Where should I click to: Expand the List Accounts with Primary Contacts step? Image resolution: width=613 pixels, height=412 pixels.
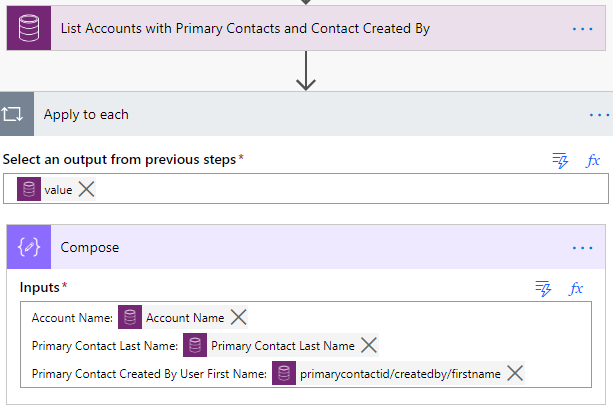(300, 29)
